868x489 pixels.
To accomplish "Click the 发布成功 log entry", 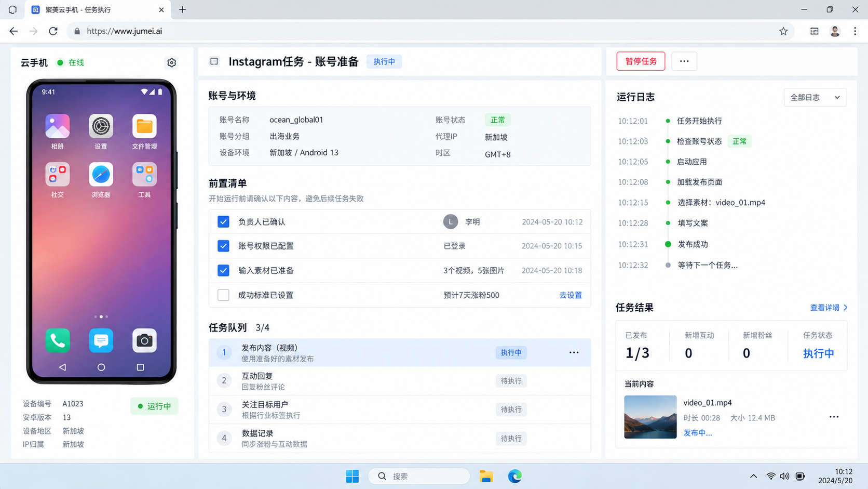I will click(x=693, y=244).
